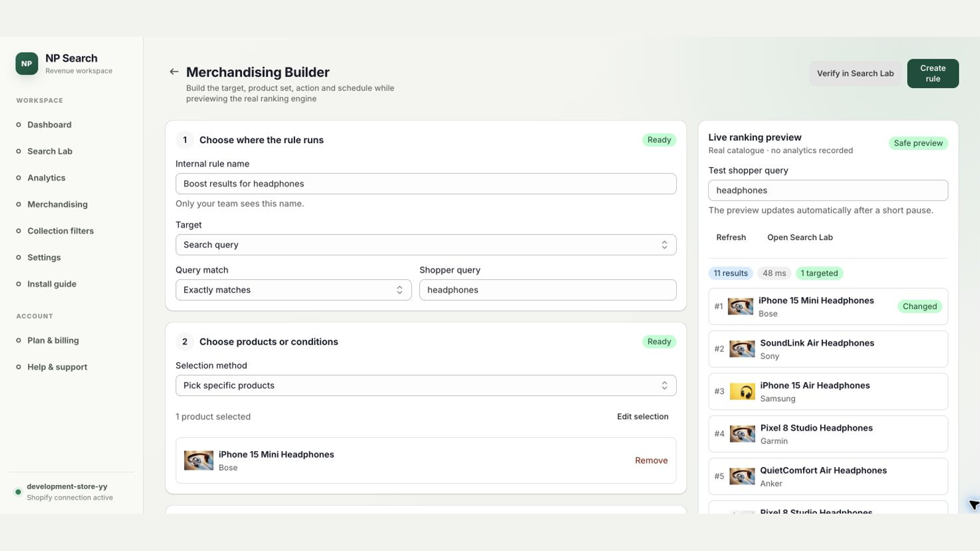Click the Test shopper query field
The width and height of the screenshot is (980, 551).
point(828,190)
